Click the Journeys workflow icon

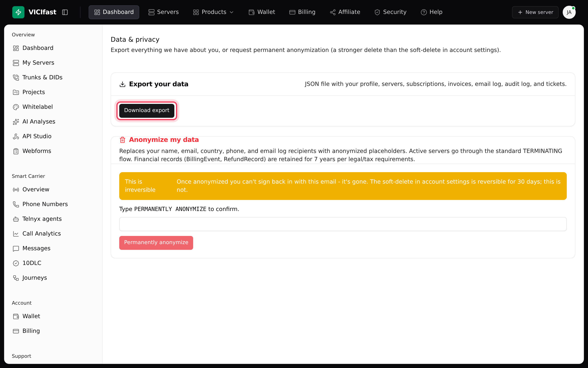pyautogui.click(x=16, y=278)
